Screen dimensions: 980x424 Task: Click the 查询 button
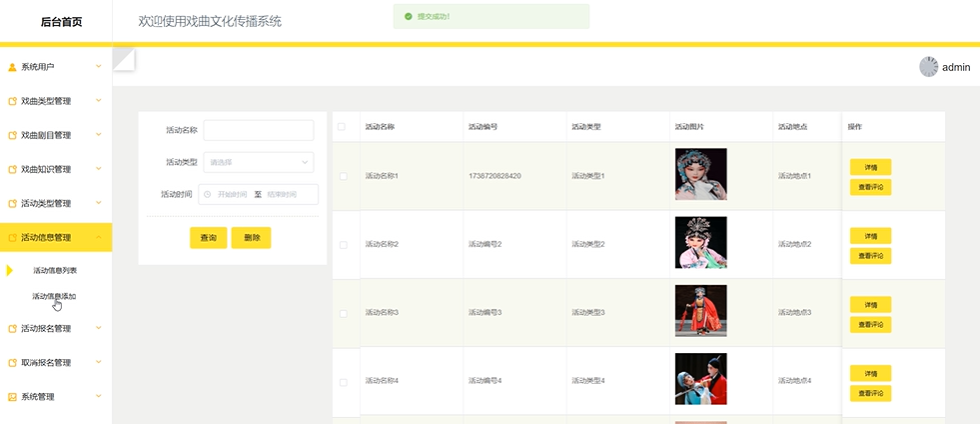208,238
